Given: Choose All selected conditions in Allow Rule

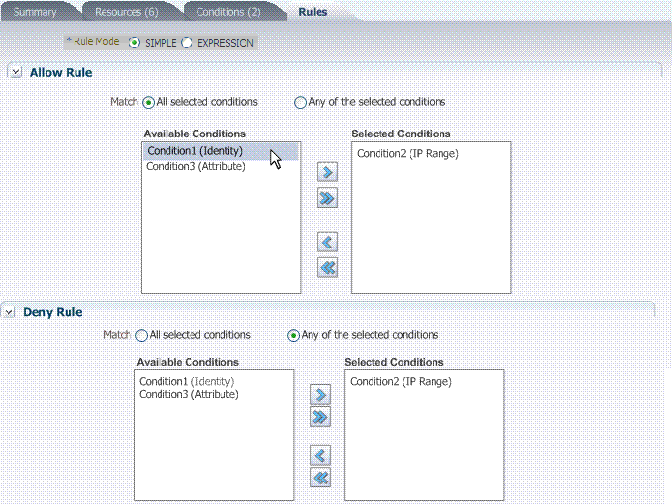Looking at the screenshot, I should click(148, 102).
